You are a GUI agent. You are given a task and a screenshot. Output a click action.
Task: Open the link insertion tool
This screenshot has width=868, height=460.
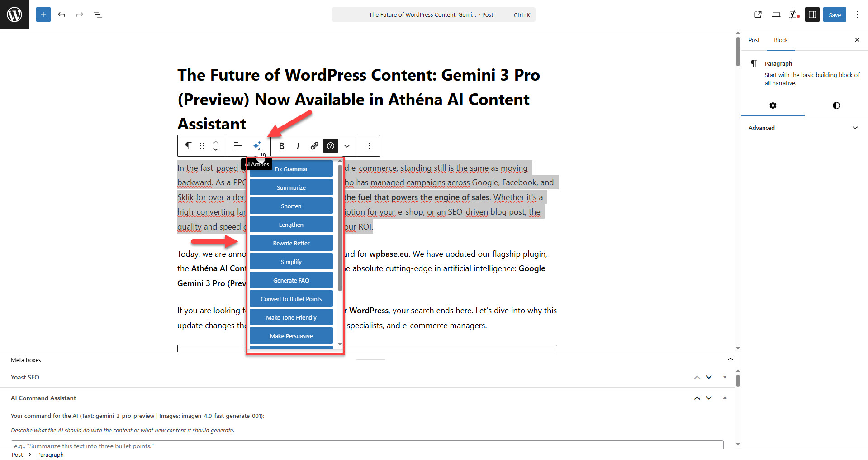[314, 145]
